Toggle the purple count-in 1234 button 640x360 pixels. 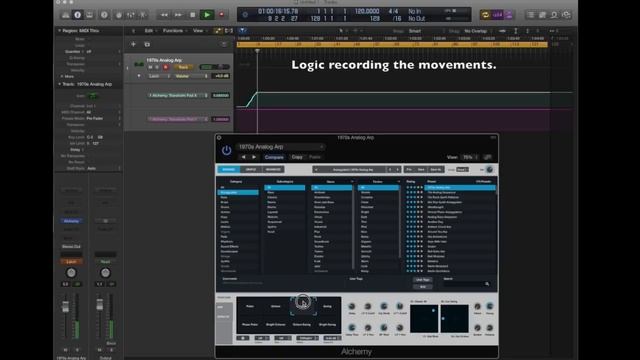[x=497, y=15]
